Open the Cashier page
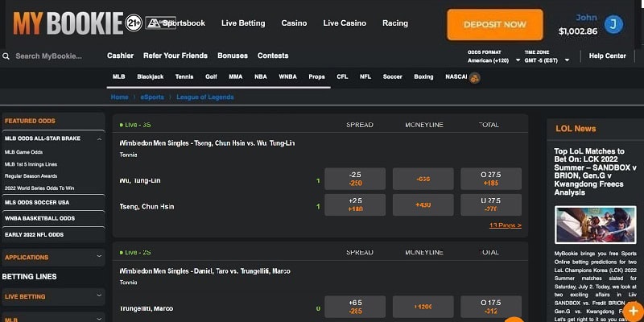Screen dimensions: 644x322 coord(120,56)
